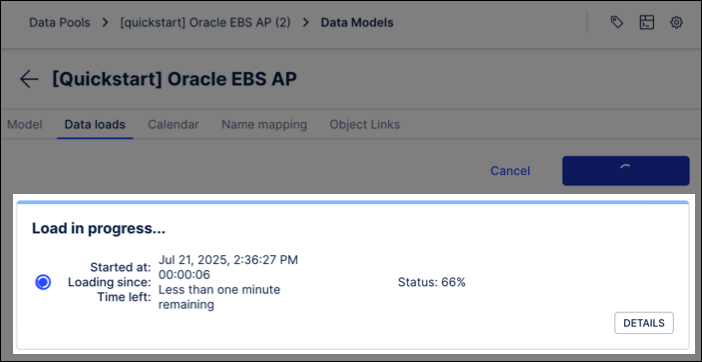The width and height of the screenshot is (702, 362).
Task: Click the start time Jul 21, 2025, 2:36:27 PM
Action: pyautogui.click(x=228, y=260)
